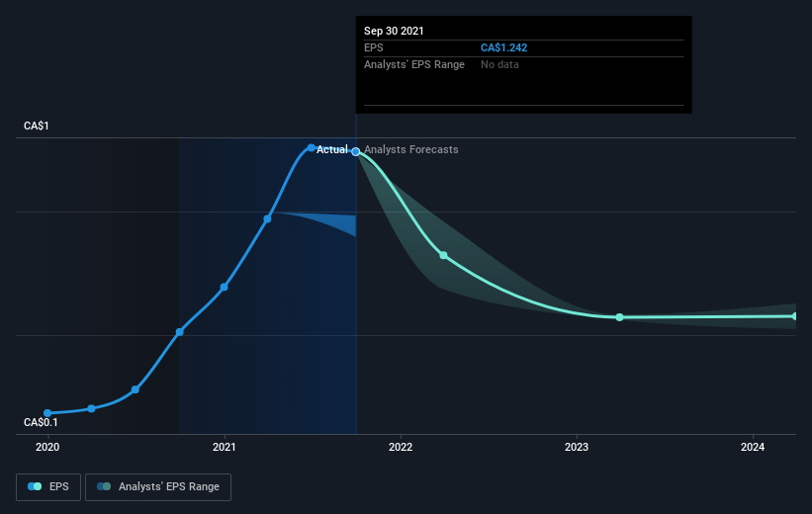Viewport: 812px width, 514px height.
Task: Click the highlighted Sep 30 2021 data point
Action: click(356, 152)
